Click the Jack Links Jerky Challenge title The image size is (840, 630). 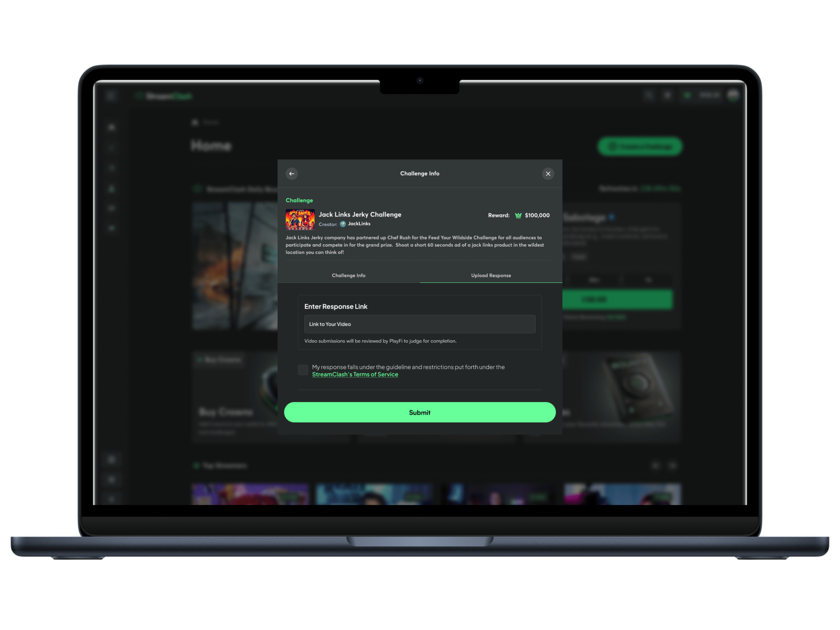pyautogui.click(x=360, y=215)
